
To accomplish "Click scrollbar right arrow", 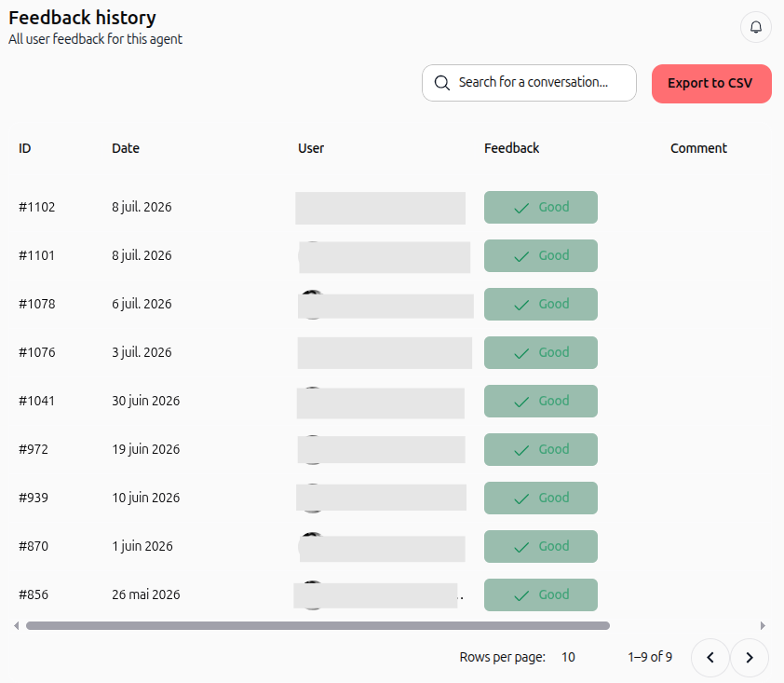I will point(763,625).
